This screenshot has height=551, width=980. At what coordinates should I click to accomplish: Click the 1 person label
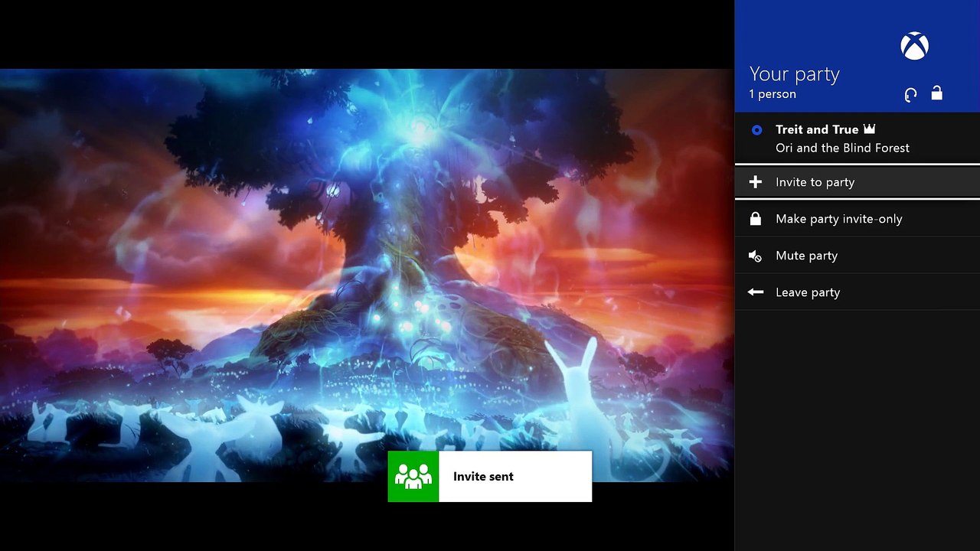[773, 94]
